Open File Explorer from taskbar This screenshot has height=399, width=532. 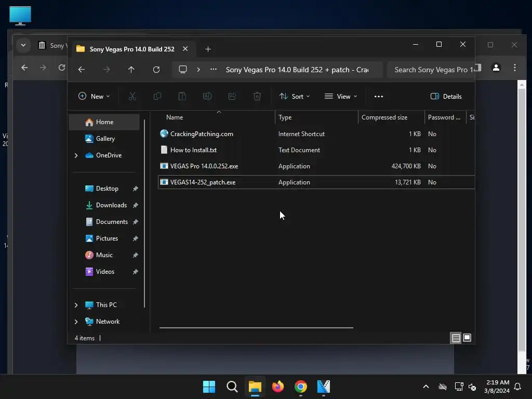pos(255,387)
